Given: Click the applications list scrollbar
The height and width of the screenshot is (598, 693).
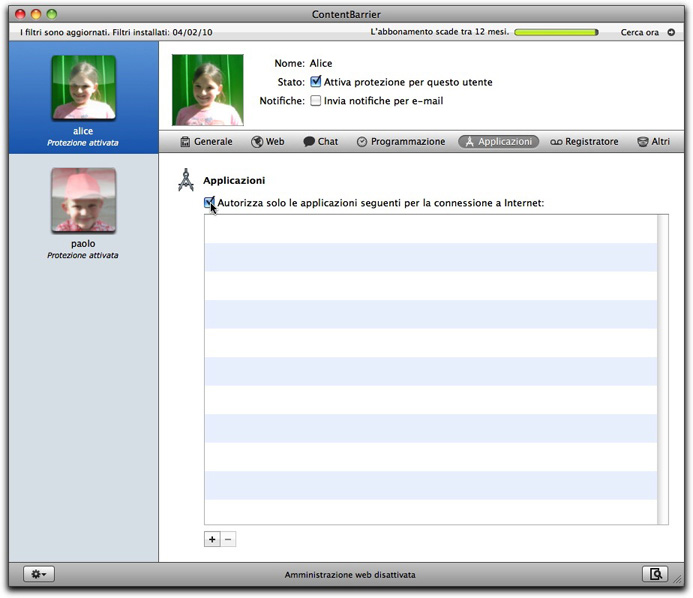Looking at the screenshot, I should 663,369.
